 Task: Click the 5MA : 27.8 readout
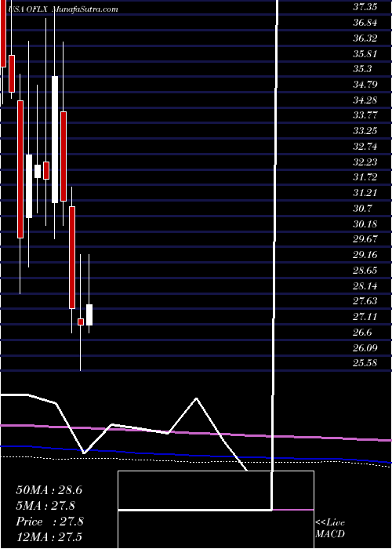(x=45, y=506)
